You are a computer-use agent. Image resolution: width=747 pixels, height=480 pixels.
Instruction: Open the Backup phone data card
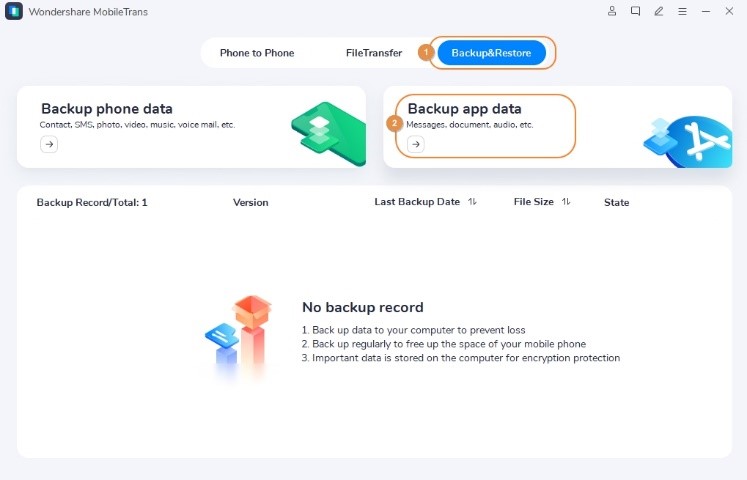pos(192,127)
